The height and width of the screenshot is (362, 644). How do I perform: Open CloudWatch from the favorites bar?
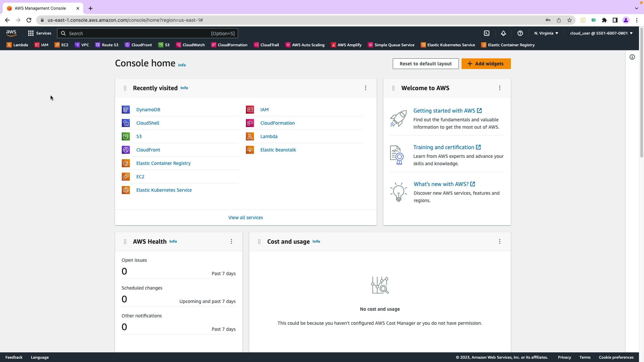tap(190, 45)
